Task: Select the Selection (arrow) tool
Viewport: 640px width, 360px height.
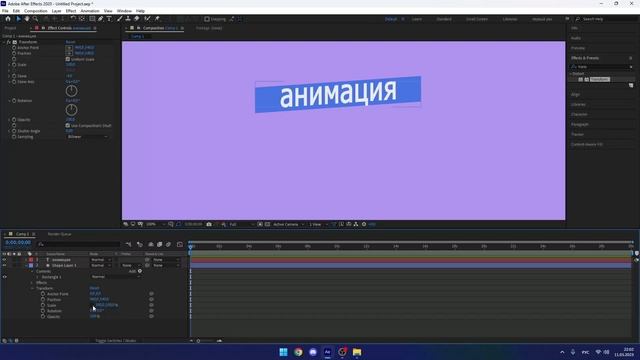Action: (18, 19)
